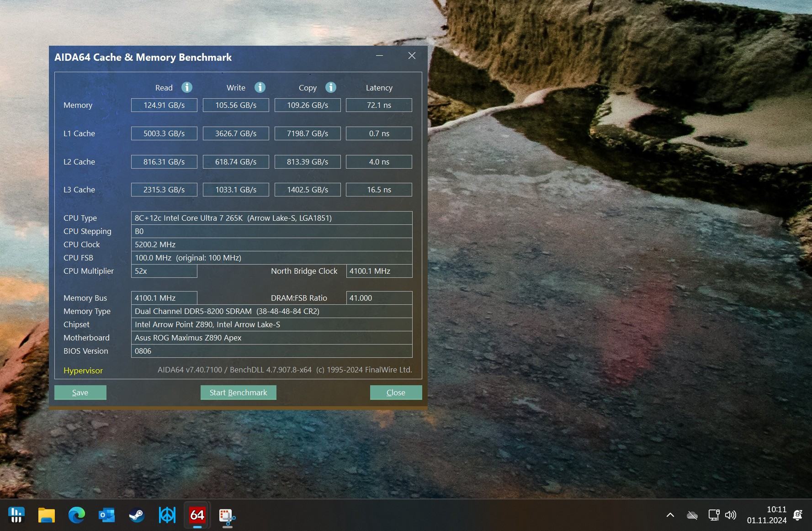This screenshot has width=812, height=531.
Task: Click the L3 Cache Read value 2315.3 GB/s
Action: click(164, 190)
